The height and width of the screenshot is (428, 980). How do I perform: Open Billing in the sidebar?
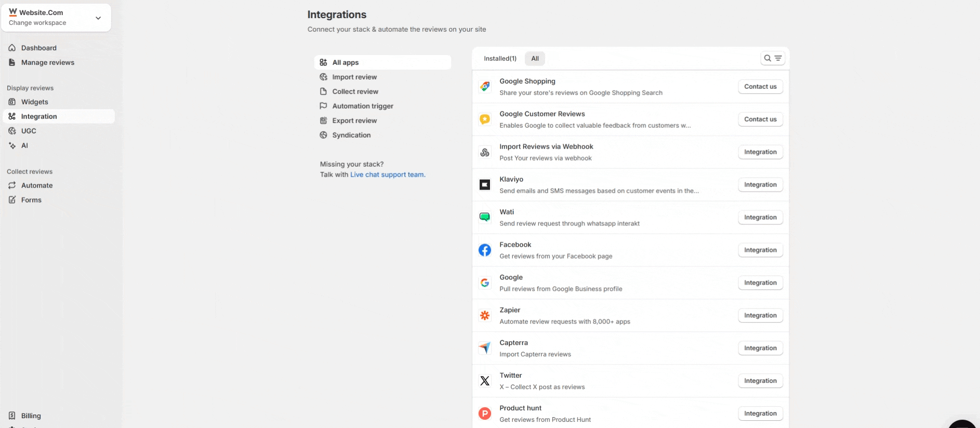click(x=31, y=416)
